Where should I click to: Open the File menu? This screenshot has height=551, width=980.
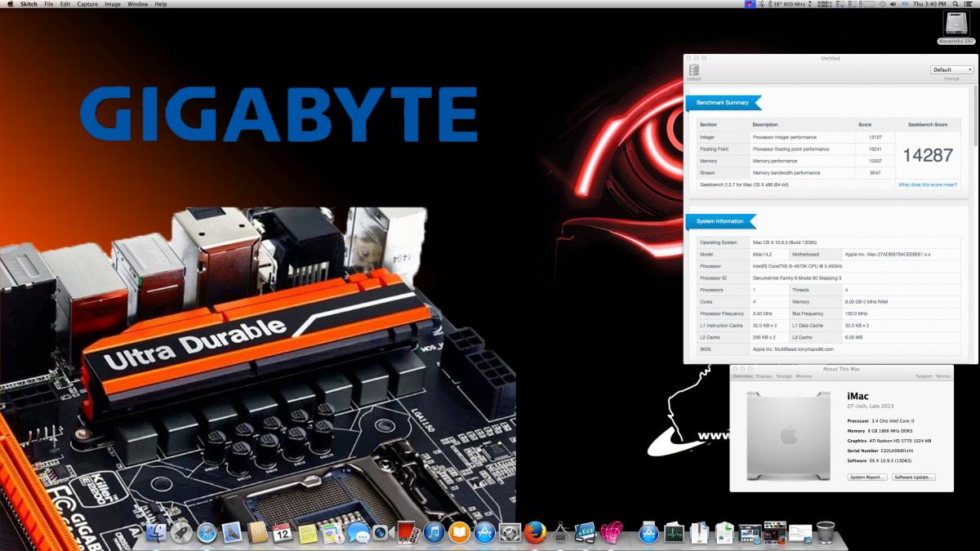coord(49,4)
